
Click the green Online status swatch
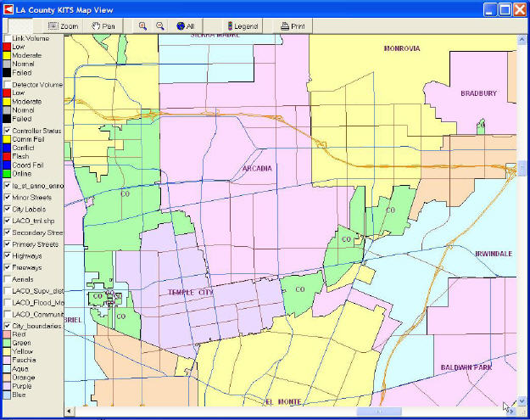[7, 174]
